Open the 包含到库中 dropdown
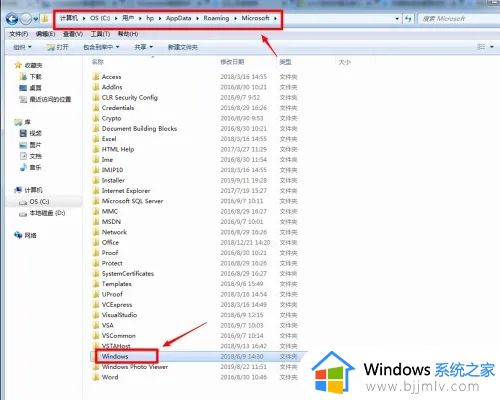This screenshot has height=400, width=500. [x=101, y=47]
